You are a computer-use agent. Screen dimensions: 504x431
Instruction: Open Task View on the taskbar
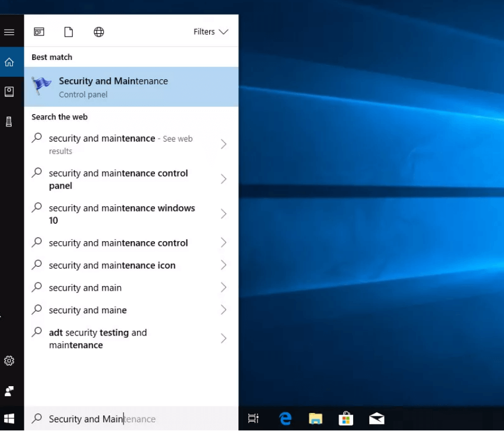pyautogui.click(x=253, y=419)
